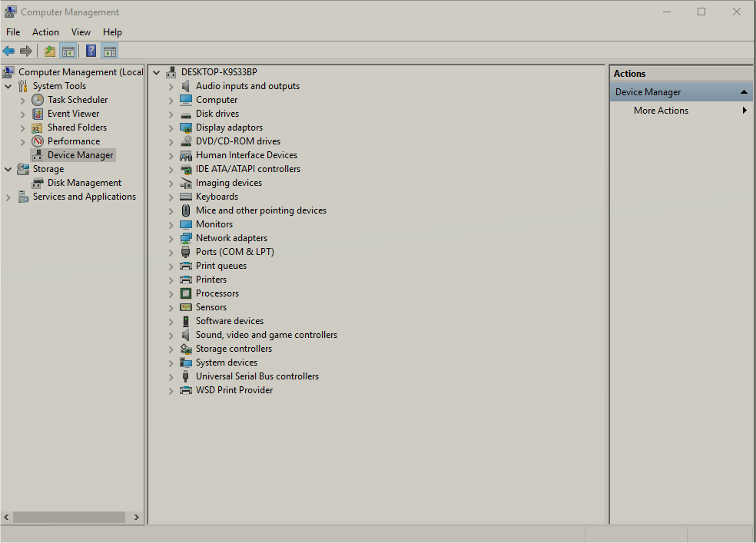Select the Performance label

[x=74, y=141]
